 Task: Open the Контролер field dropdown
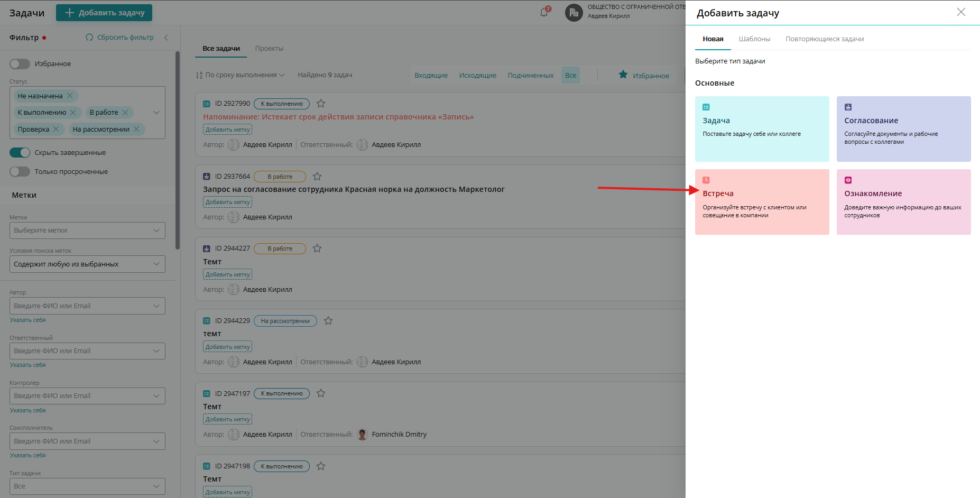click(x=87, y=396)
